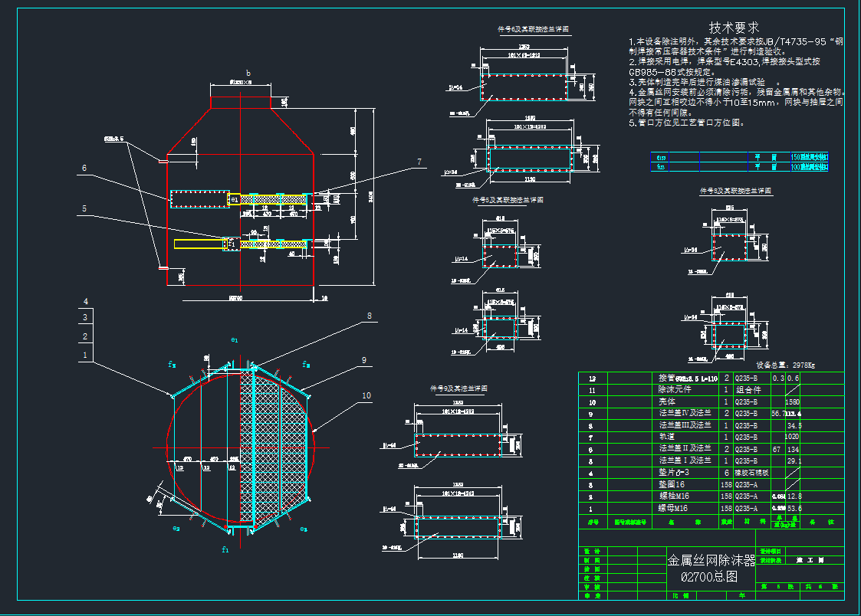This screenshot has width=861, height=616.
Task: Click the 技术要求 heading text
Action: 734,27
